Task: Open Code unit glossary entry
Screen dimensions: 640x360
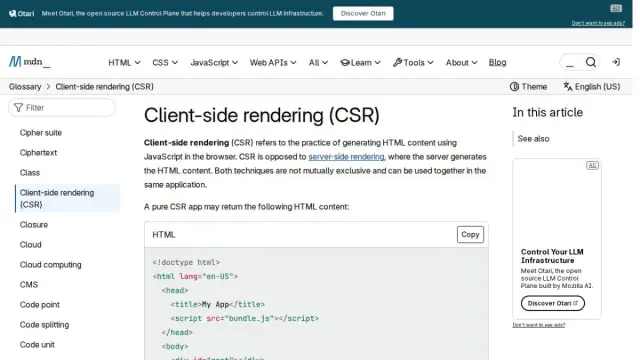Action: [37, 344]
